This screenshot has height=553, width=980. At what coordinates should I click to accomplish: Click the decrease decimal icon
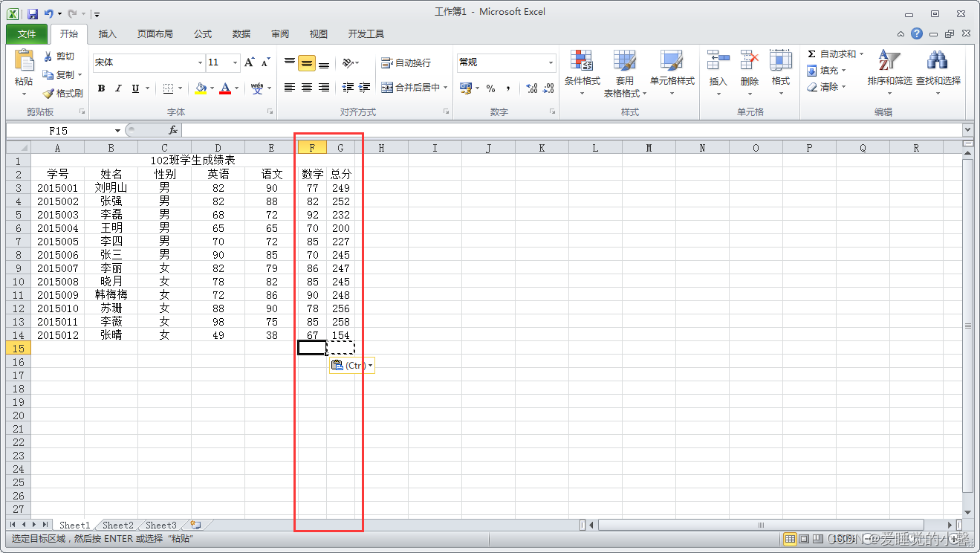click(548, 88)
